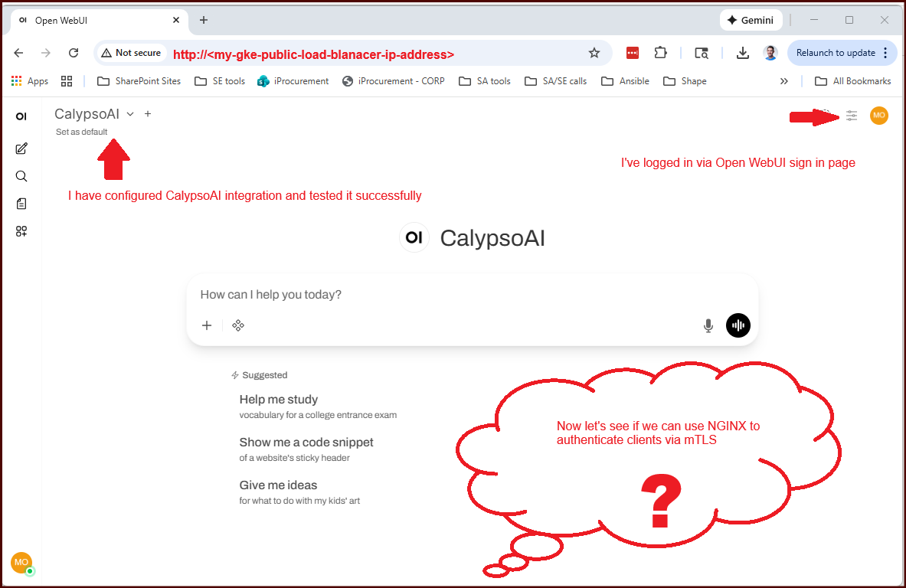Choose the Help me study suggestion
The height and width of the screenshot is (588, 906).
279,400
